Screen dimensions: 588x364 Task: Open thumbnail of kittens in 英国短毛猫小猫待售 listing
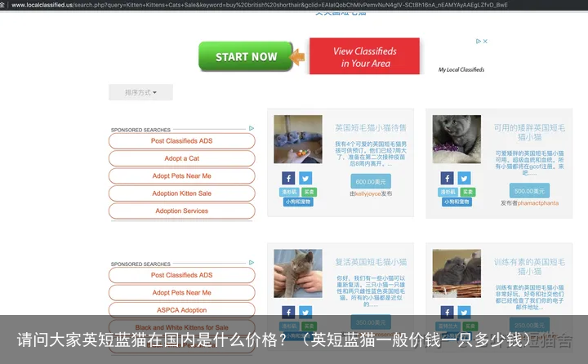(298, 139)
